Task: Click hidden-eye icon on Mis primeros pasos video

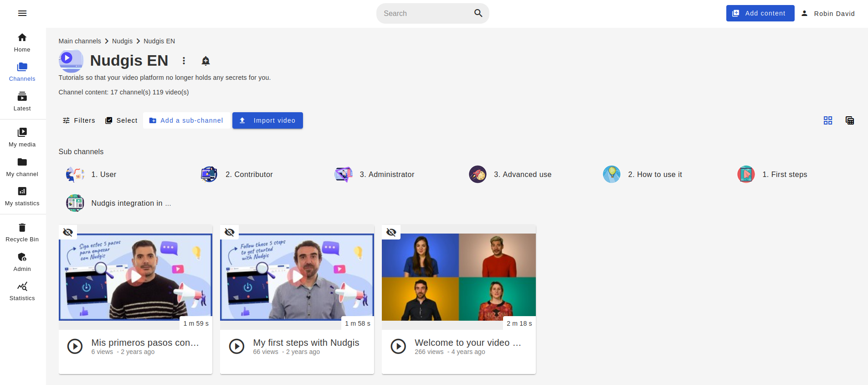Action: (68, 232)
